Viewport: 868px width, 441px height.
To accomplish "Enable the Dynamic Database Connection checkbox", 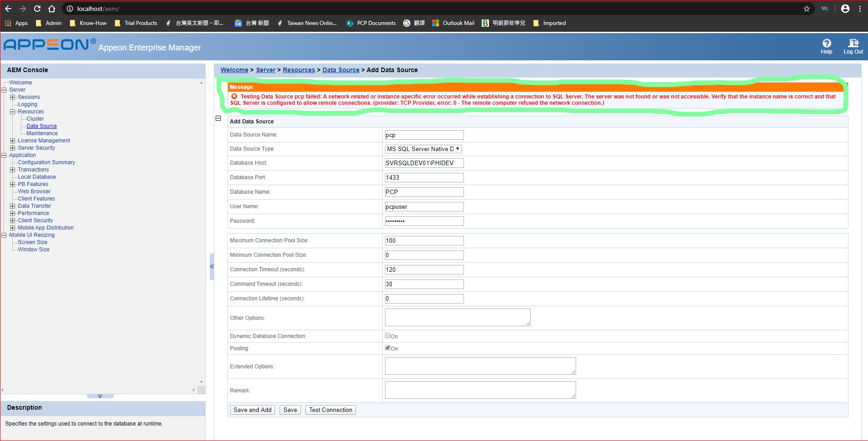I will coord(388,336).
